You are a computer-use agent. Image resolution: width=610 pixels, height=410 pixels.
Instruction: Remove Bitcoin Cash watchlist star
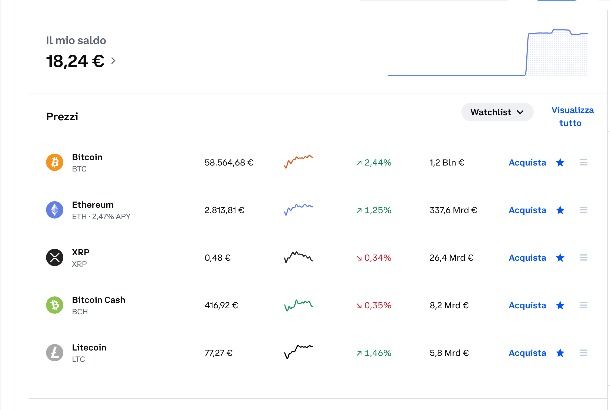coord(560,305)
